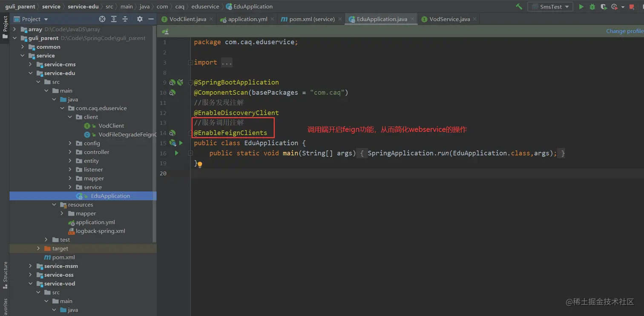The image size is (644, 316).
Task: Click the Build project hammer icon
Action: click(x=519, y=6)
